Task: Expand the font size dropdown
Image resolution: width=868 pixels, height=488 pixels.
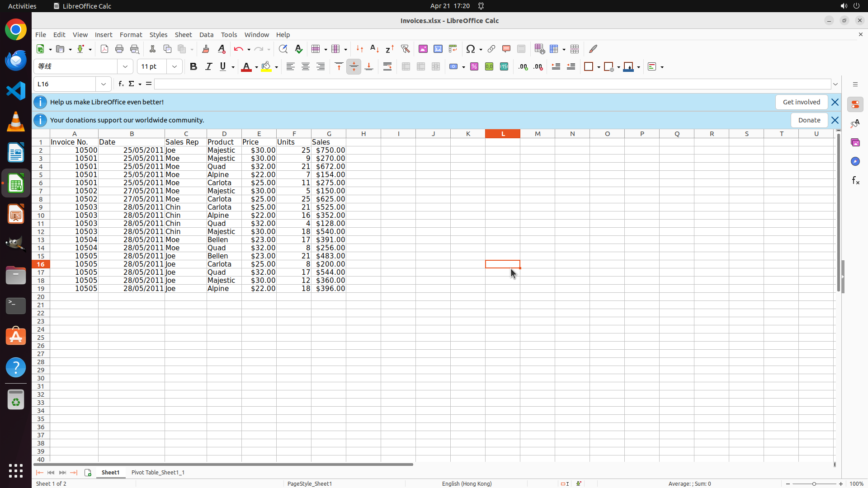Action: (x=175, y=67)
